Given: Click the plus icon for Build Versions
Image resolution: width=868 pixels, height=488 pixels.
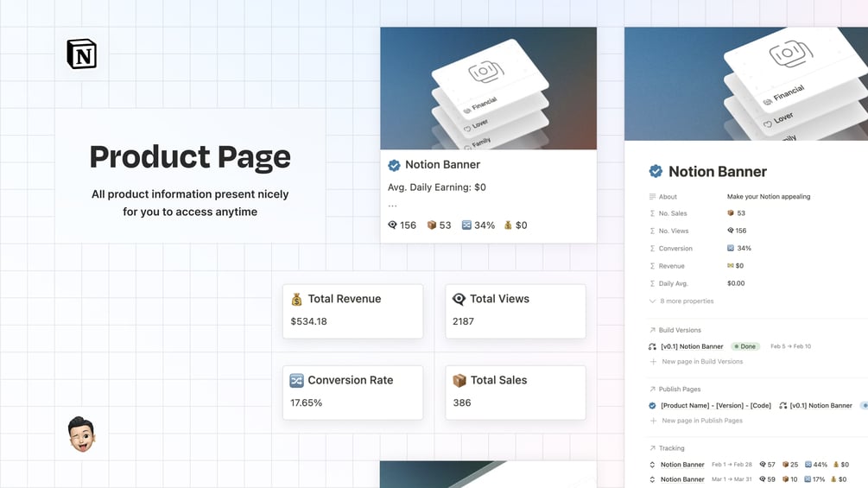Looking at the screenshot, I should click(x=653, y=361).
